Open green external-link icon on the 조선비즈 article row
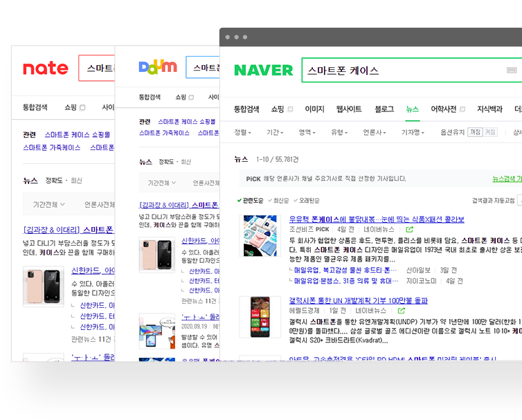 point(409,229)
